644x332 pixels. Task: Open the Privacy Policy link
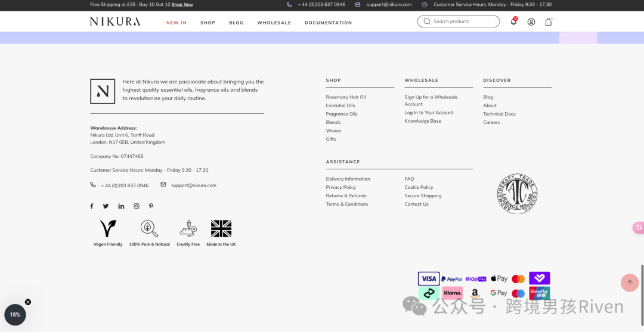340,187
